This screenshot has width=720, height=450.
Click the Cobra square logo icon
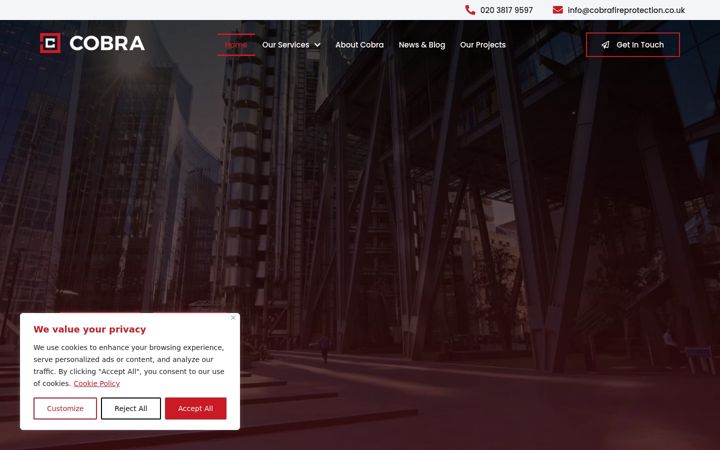pos(50,43)
